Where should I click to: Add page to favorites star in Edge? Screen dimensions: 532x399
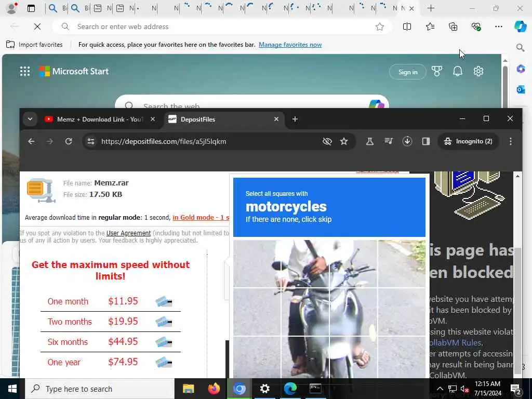[x=380, y=26]
